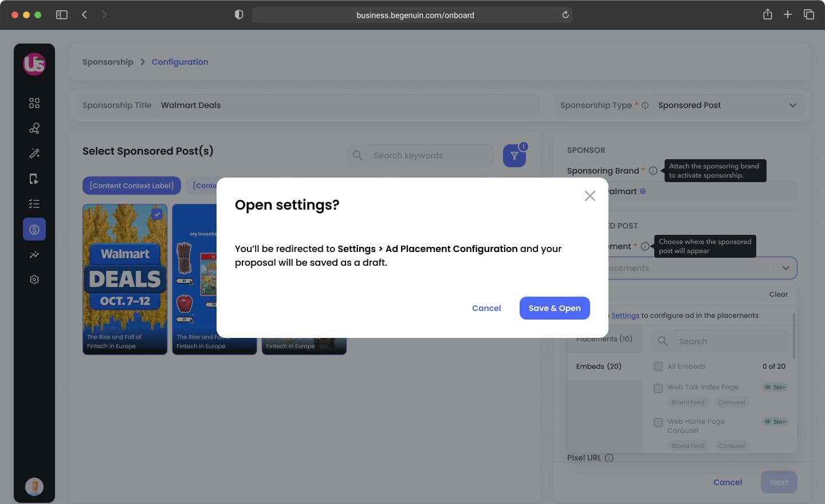The height and width of the screenshot is (504, 825).
Task: Click the Configuration breadcrumb
Action: click(180, 62)
